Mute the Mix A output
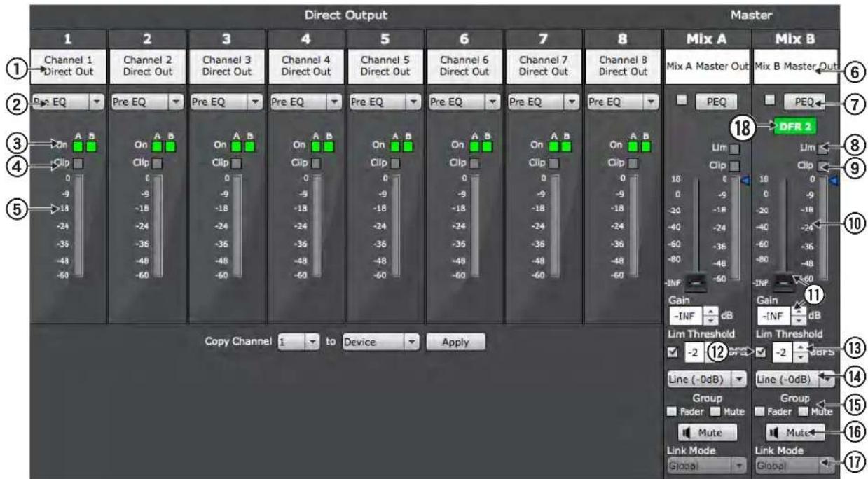868x479 pixels. click(x=707, y=433)
